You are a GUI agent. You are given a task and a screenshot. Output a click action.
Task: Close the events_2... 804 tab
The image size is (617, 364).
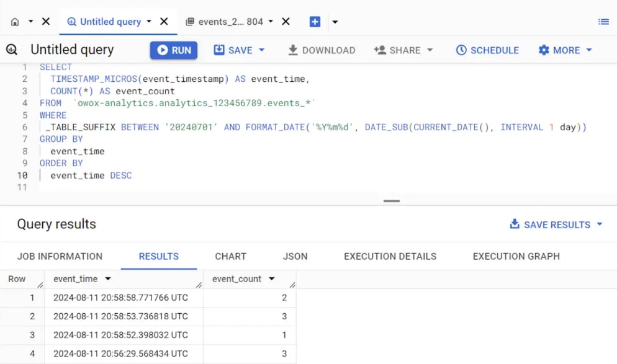[x=286, y=21]
